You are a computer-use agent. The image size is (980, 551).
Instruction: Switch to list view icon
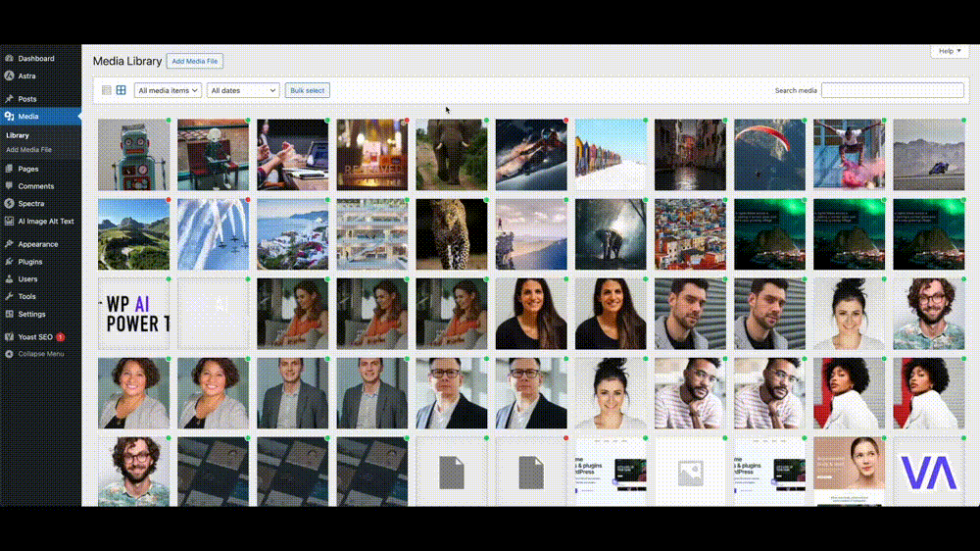[107, 90]
